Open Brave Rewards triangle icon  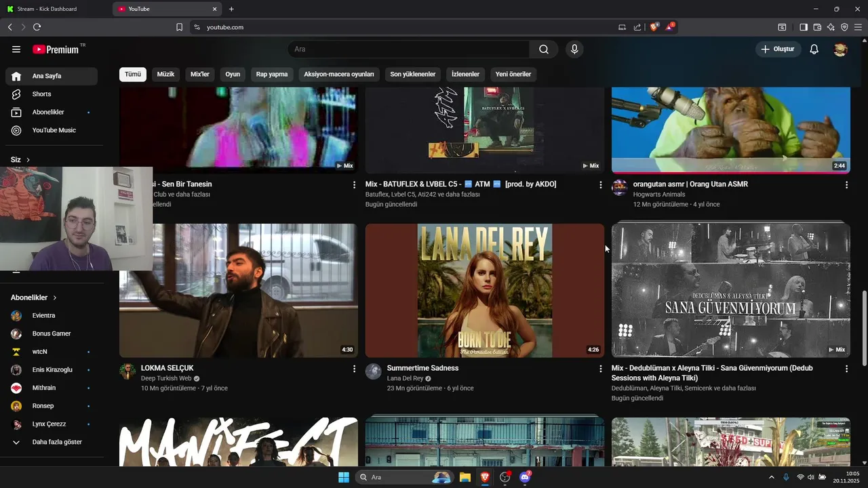pyautogui.click(x=670, y=27)
